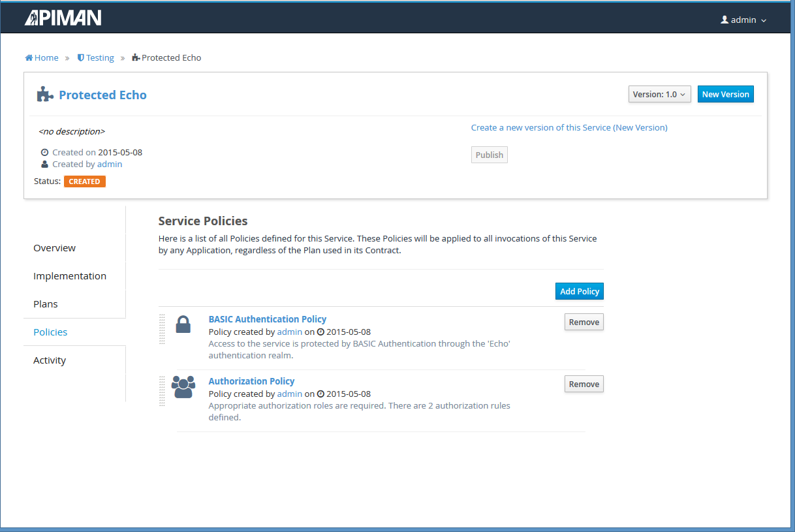This screenshot has height=532, width=795.
Task: Click the no description text
Action: pos(72,131)
